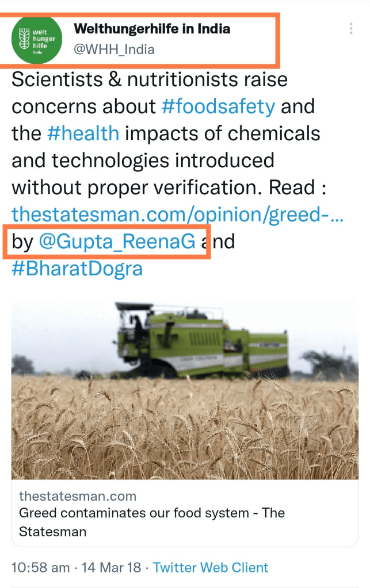Click the green combine harvester in the photo
This screenshot has height=588, width=370.
tap(201, 340)
